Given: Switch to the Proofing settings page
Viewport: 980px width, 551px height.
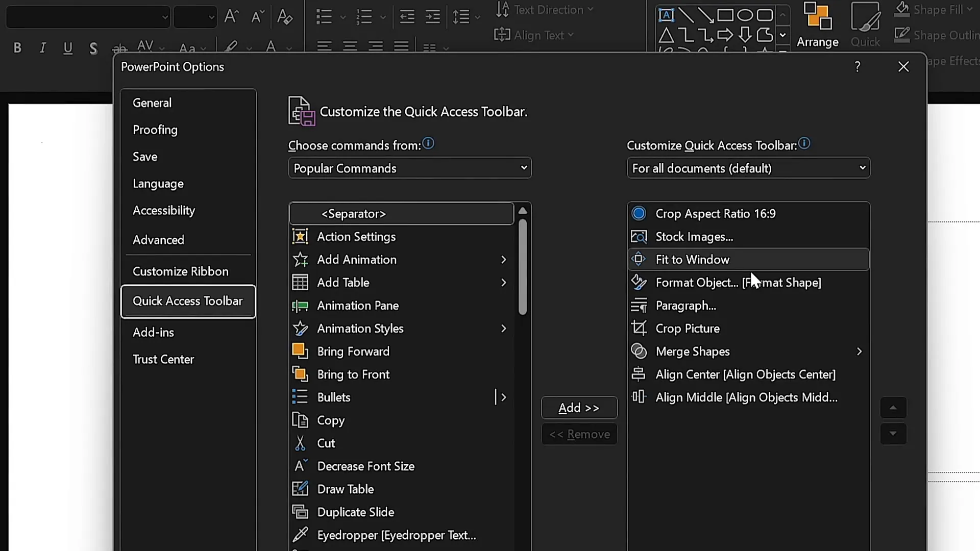Looking at the screenshot, I should (155, 130).
